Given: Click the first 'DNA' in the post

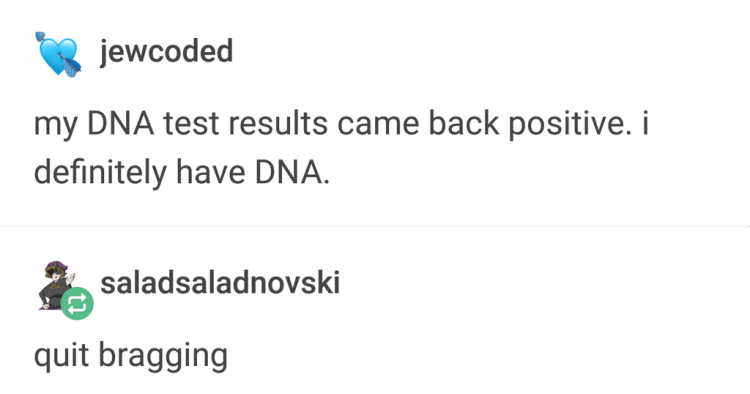Looking at the screenshot, I should pos(121,123).
